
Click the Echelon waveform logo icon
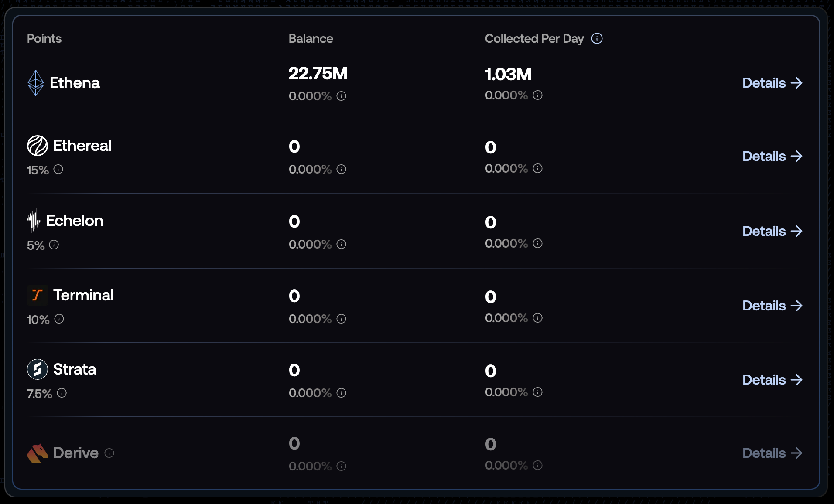34,220
